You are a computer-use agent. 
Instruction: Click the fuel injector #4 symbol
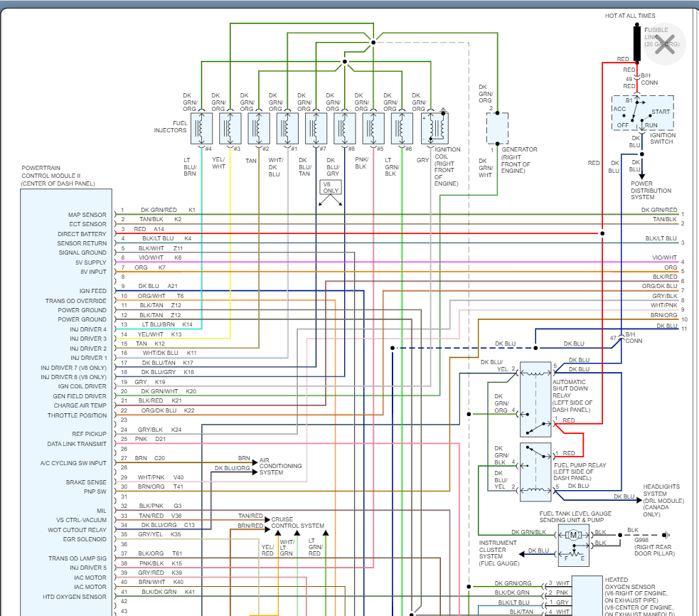click(201, 128)
